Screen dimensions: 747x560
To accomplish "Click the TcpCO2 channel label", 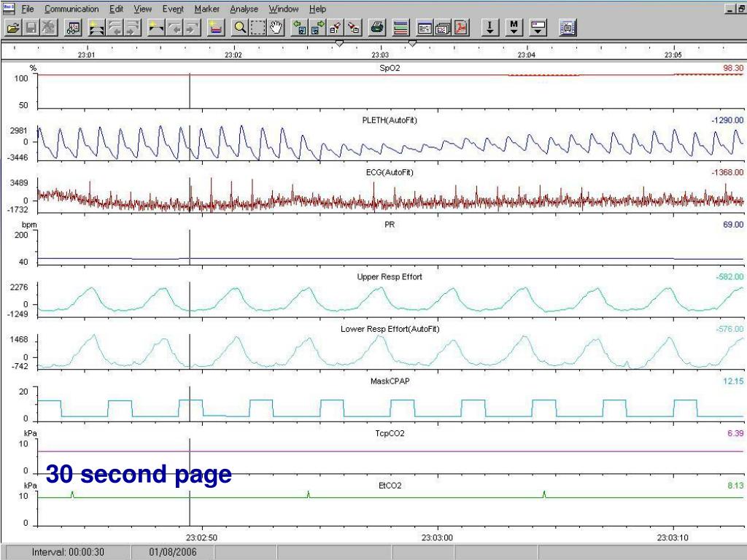I will (390, 433).
